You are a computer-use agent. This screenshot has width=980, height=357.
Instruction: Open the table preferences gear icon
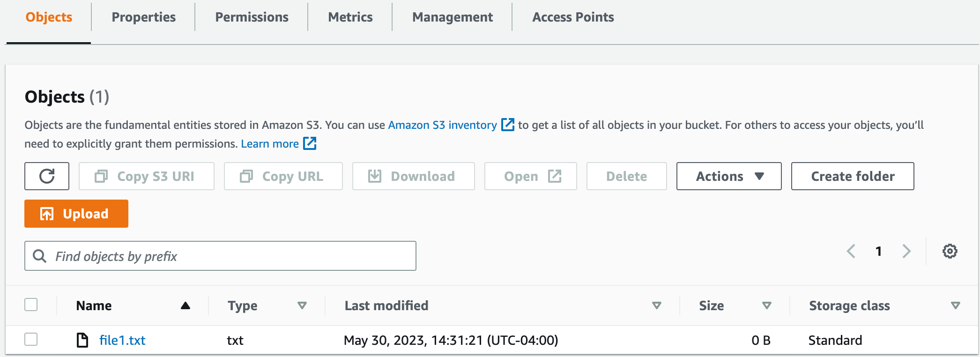[x=950, y=251]
